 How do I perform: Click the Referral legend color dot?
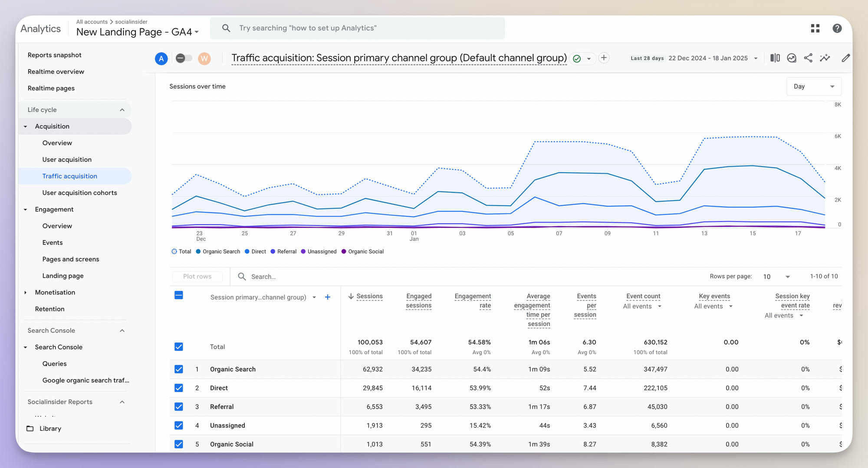pyautogui.click(x=273, y=252)
